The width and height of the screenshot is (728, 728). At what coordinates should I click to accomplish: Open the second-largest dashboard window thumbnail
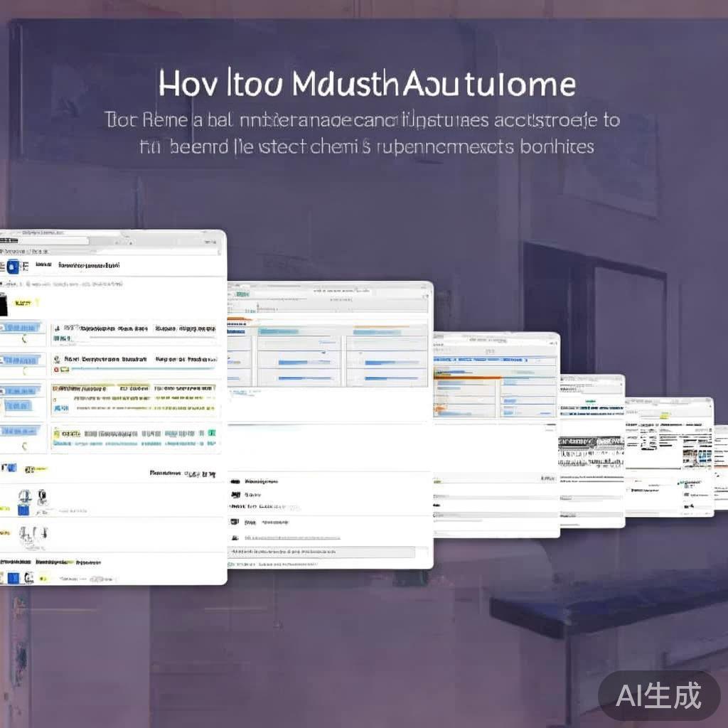[330, 425]
